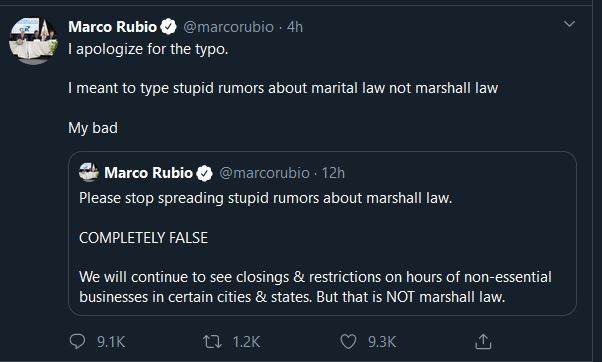Click the 9.1K replies count

click(111, 342)
